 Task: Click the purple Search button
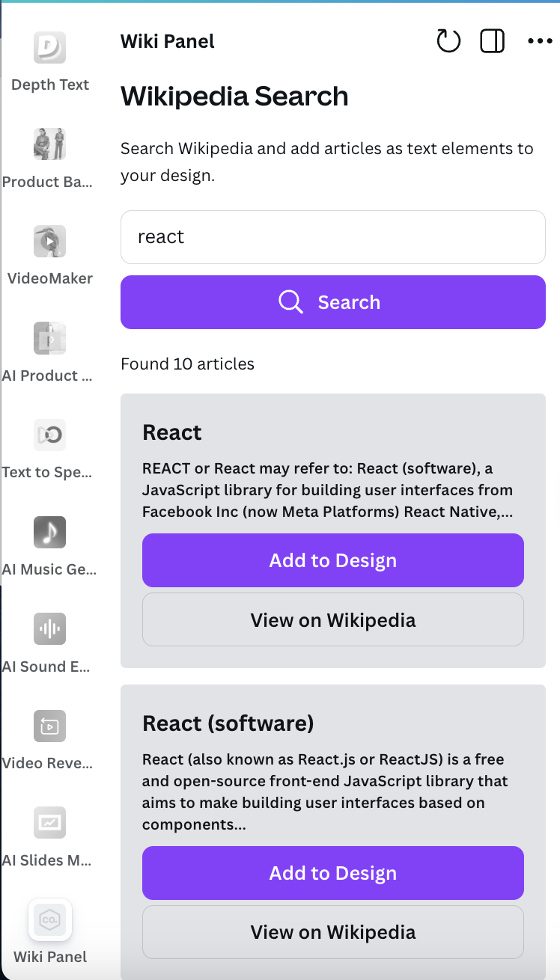[x=333, y=302]
